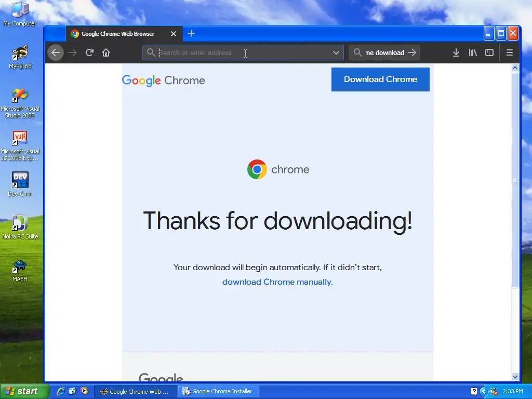Expand hidden system tray icons
Viewport: 532px width, 399px height.
pyautogui.click(x=484, y=392)
